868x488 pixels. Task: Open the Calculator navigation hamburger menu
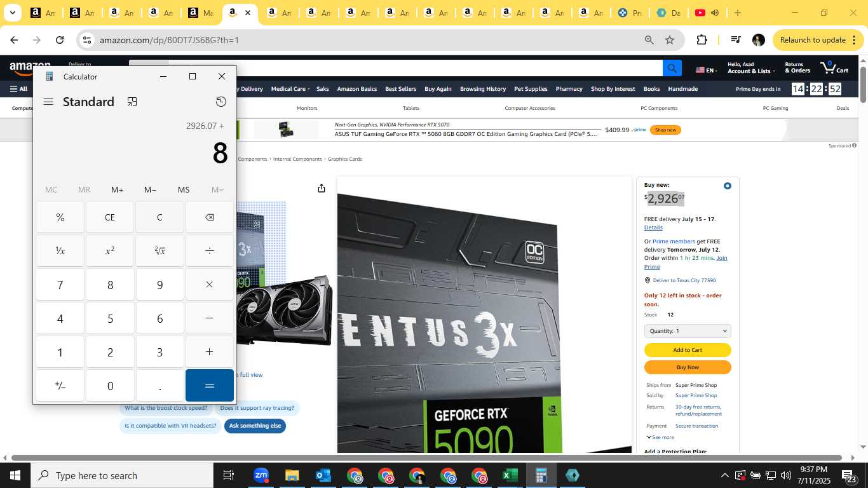(x=48, y=102)
